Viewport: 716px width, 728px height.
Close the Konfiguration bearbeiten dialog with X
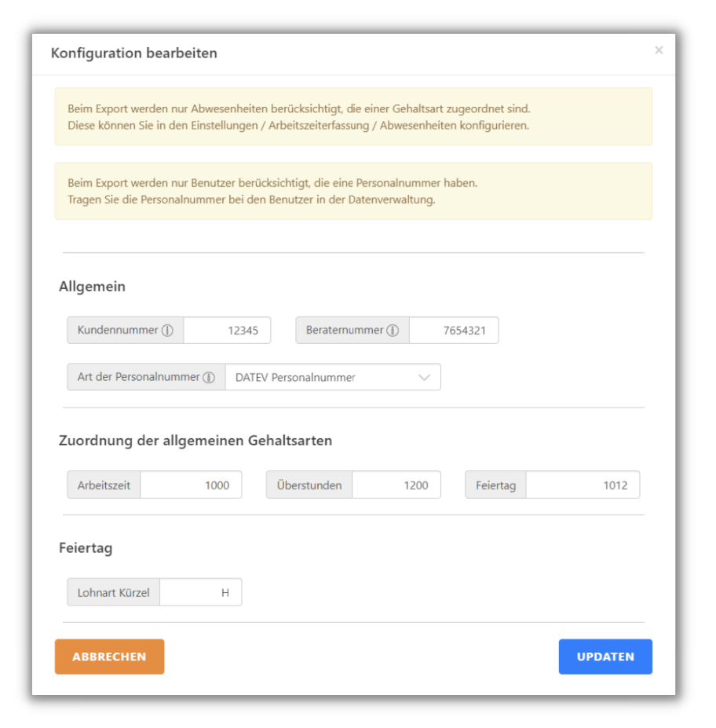[659, 50]
